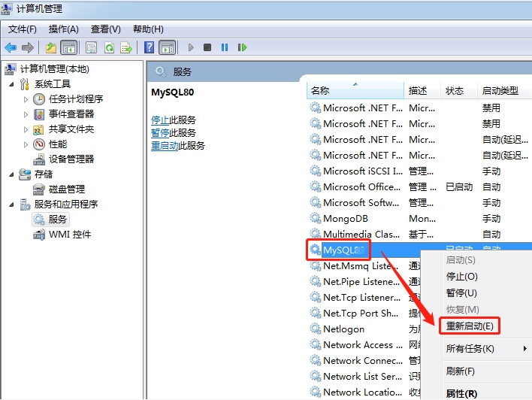Screen dimensions: 532x400
Task: Click the Forward arrow toolbar icon
Action: 28,47
